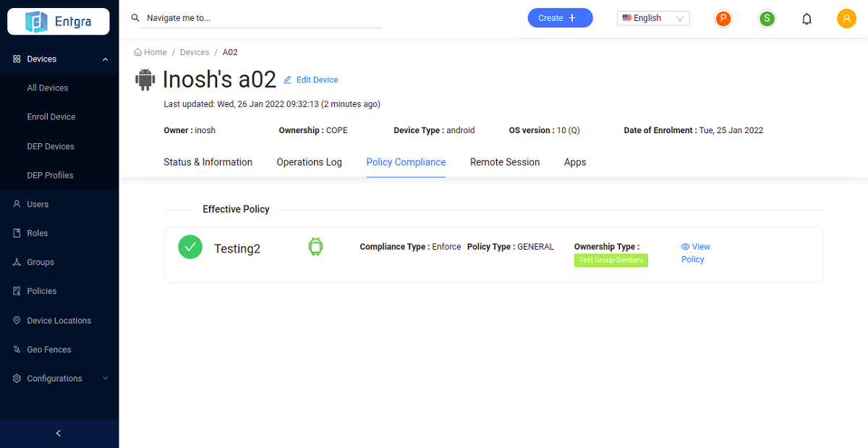Image resolution: width=868 pixels, height=448 pixels.
Task: Click the Home breadcrumb icon
Action: (137, 52)
